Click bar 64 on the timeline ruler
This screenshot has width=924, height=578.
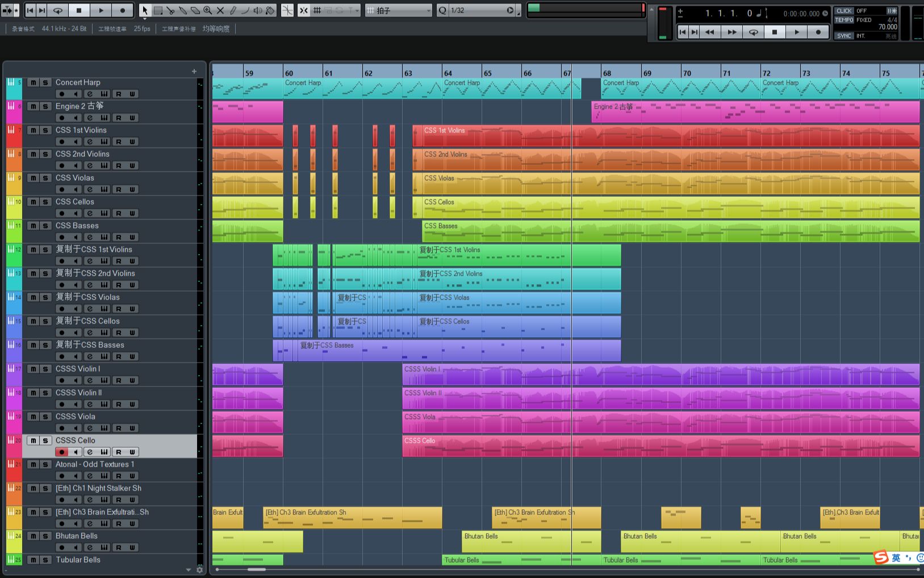tap(448, 73)
